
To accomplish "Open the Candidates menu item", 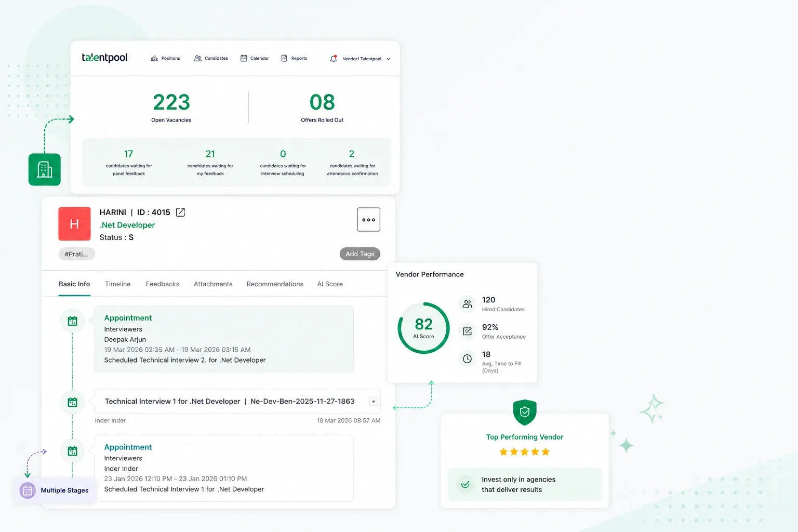I will (211, 59).
